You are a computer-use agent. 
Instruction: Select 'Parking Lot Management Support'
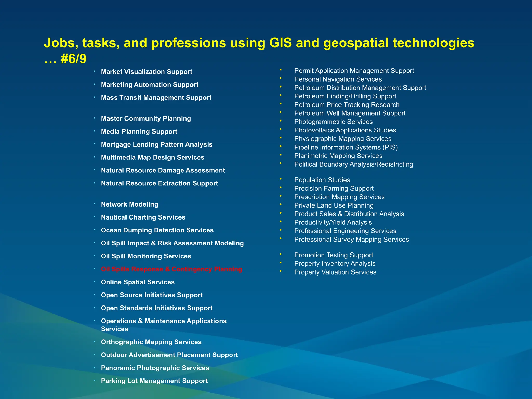(154, 381)
